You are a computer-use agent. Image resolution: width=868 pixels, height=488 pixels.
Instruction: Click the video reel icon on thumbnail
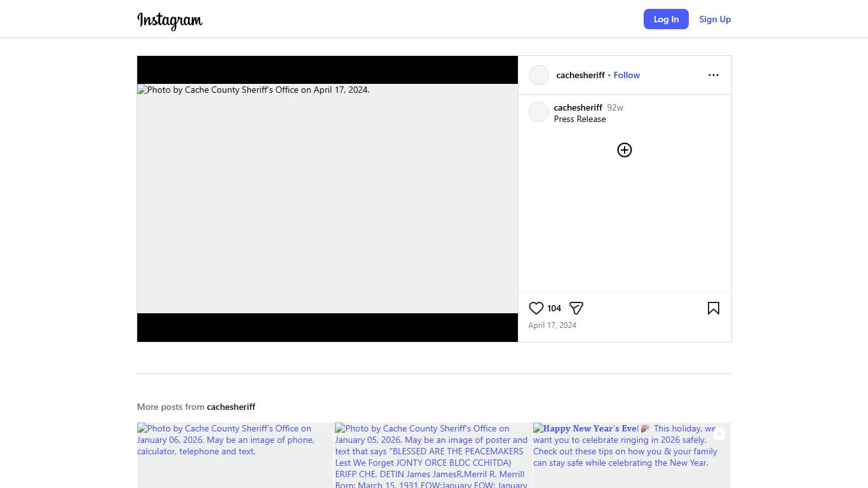click(x=719, y=434)
